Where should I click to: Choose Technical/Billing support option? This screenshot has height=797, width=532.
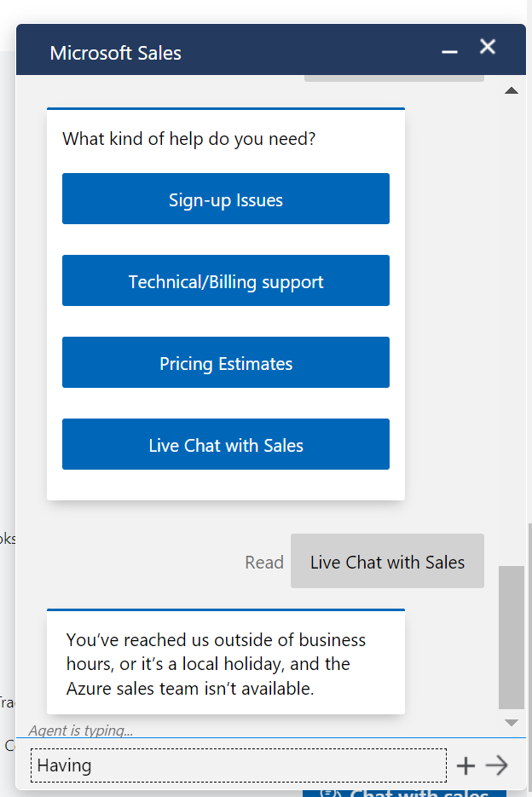pos(226,280)
